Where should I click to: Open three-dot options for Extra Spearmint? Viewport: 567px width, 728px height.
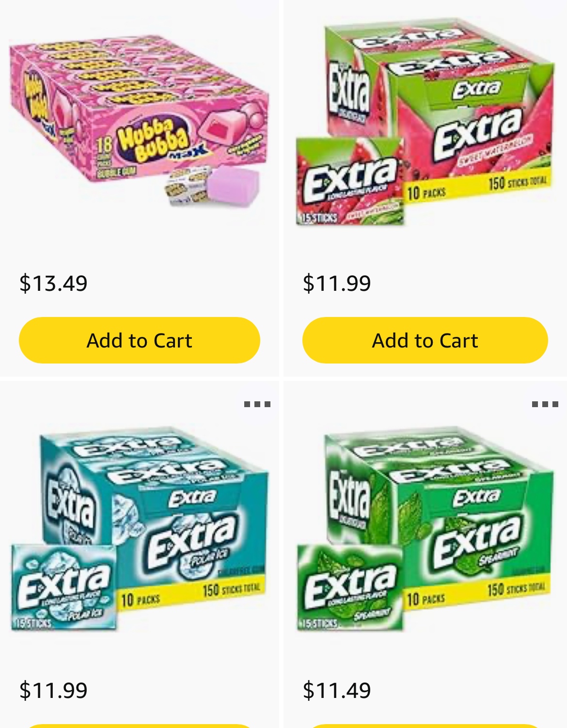pyautogui.click(x=545, y=404)
